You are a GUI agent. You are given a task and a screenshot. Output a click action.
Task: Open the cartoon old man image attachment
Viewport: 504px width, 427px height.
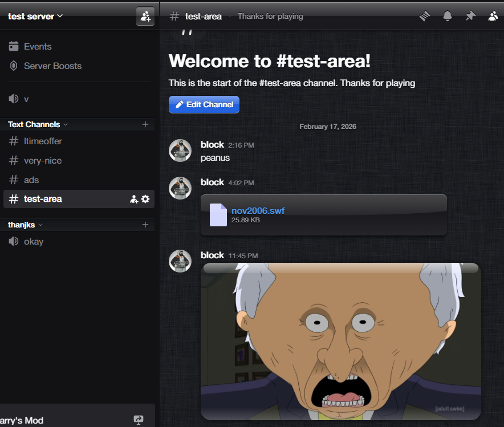coord(341,341)
